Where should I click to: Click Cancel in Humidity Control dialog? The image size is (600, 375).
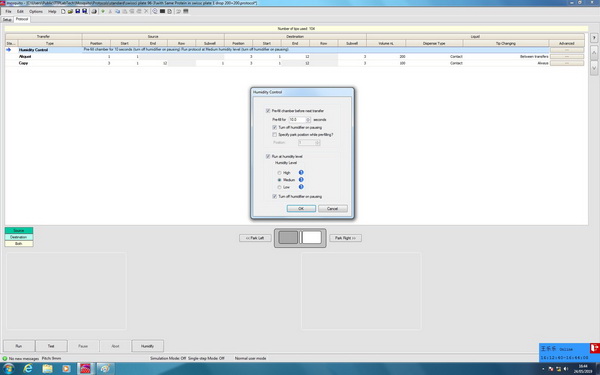coord(333,209)
